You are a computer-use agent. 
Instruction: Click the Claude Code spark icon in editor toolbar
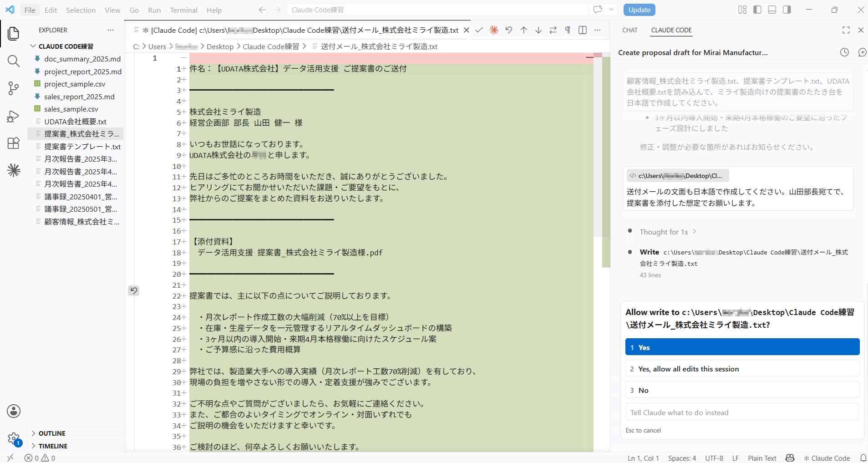[x=494, y=30]
